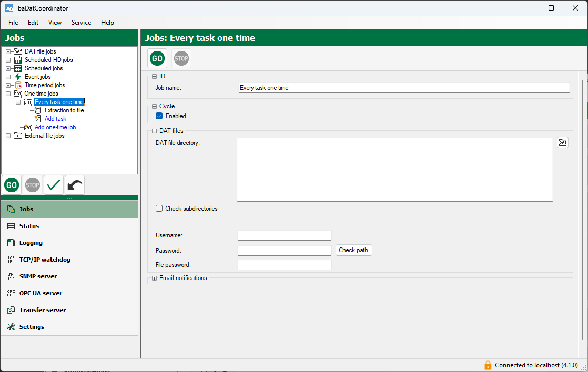Click the Logging panel icon
The image size is (588, 372).
pyautogui.click(x=11, y=243)
